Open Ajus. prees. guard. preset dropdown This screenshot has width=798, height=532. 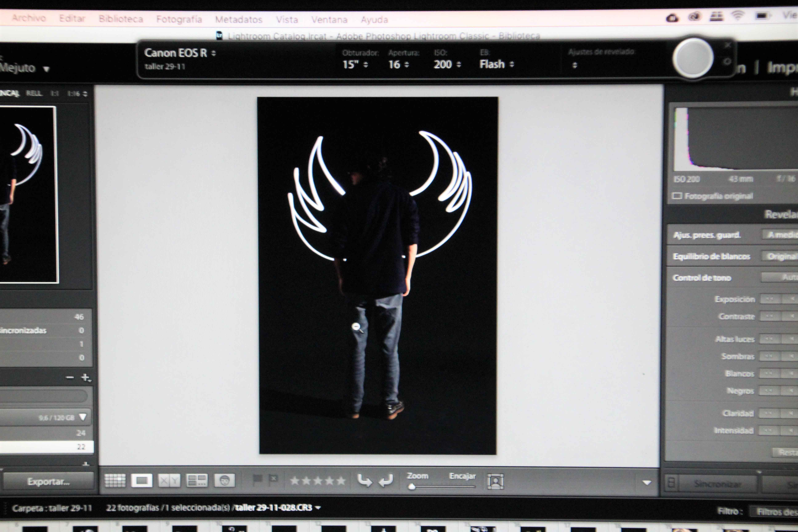(x=780, y=235)
